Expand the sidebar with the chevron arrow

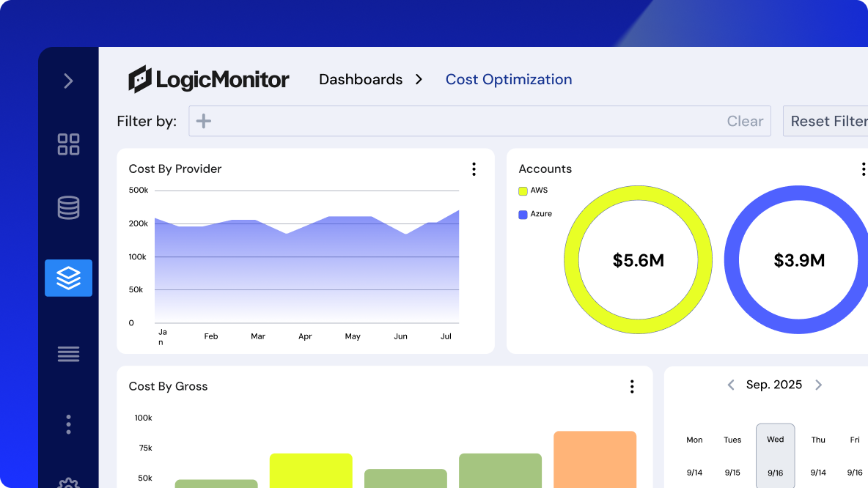tap(68, 81)
